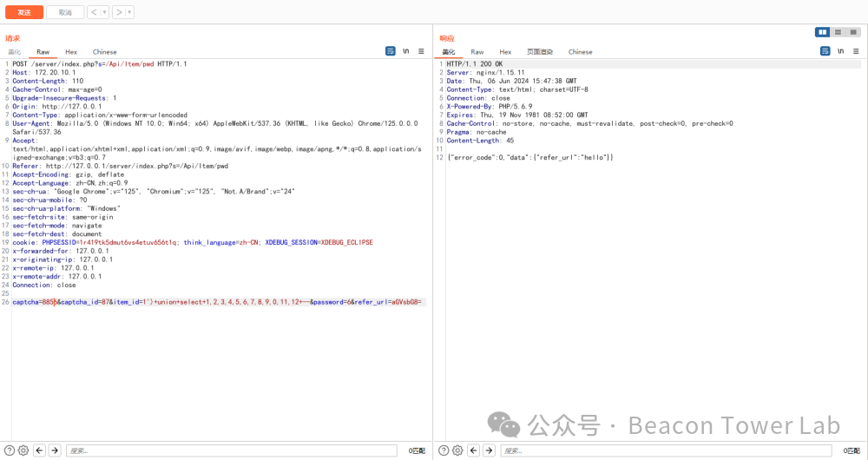Click the Origin: http://127.0.0.1 header

(x=57, y=106)
